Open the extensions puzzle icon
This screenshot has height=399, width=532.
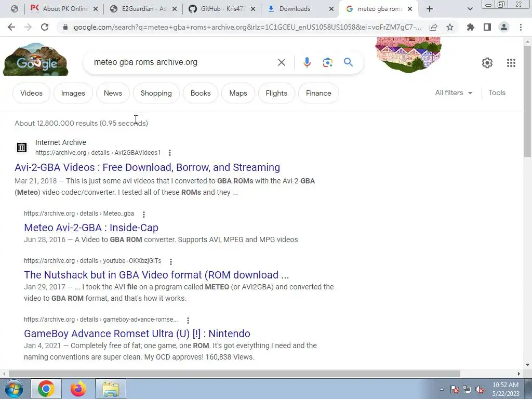[471, 27]
